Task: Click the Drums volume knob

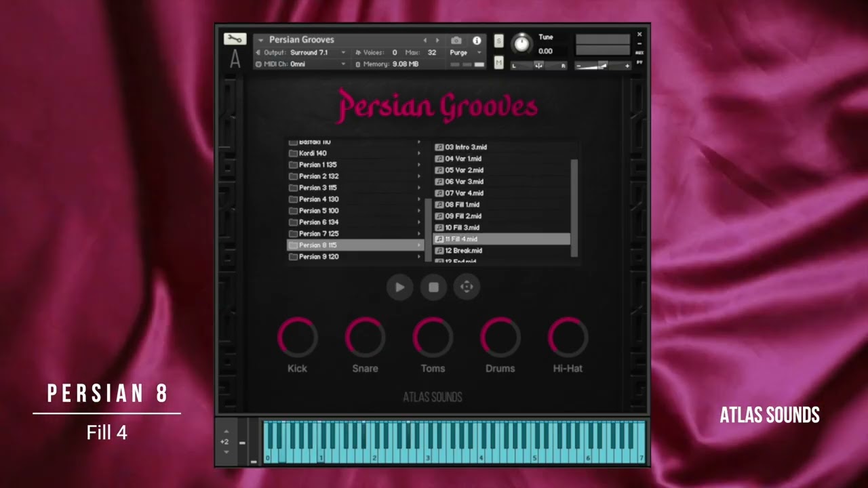Action: tap(500, 337)
